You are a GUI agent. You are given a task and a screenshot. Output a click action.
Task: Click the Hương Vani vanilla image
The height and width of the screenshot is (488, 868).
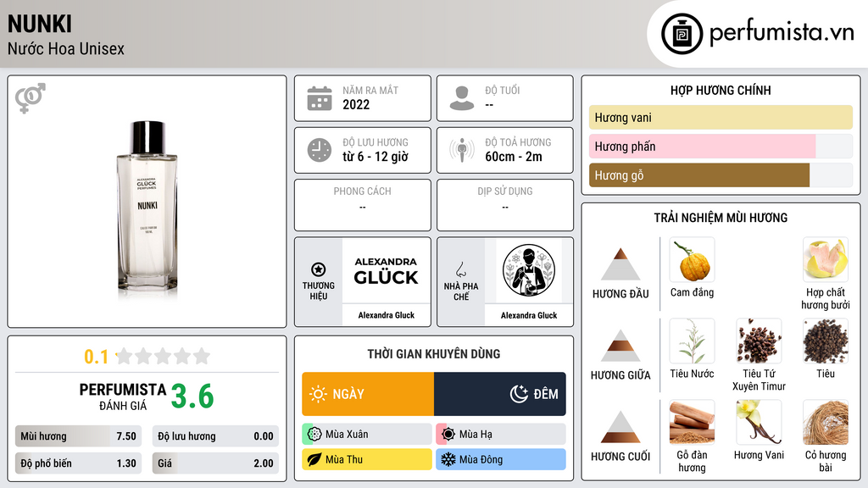click(x=759, y=423)
